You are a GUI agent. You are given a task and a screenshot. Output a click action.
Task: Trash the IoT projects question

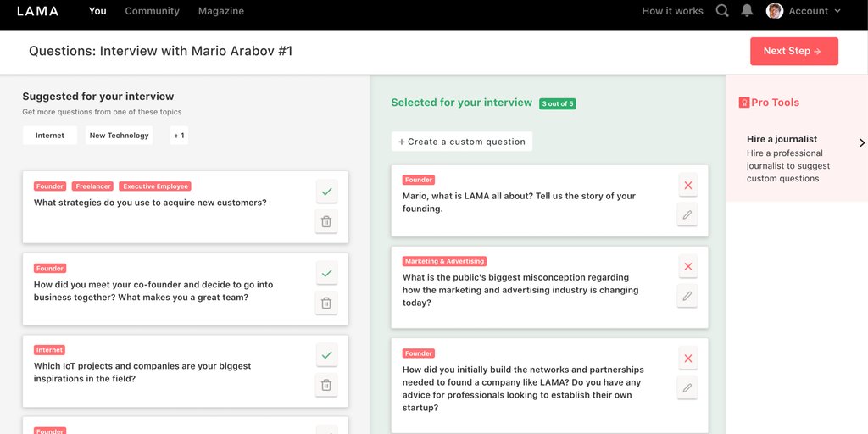326,385
